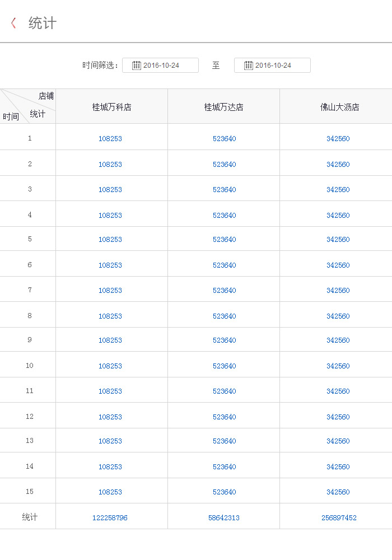Click 523640 link in row 15
392x560 pixels.
coord(225,492)
